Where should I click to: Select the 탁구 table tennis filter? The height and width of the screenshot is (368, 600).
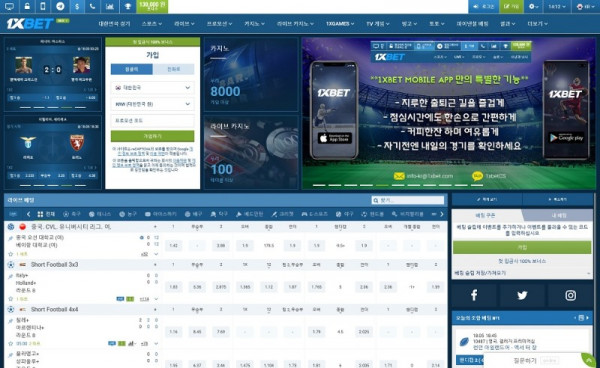pyautogui.click(x=218, y=214)
